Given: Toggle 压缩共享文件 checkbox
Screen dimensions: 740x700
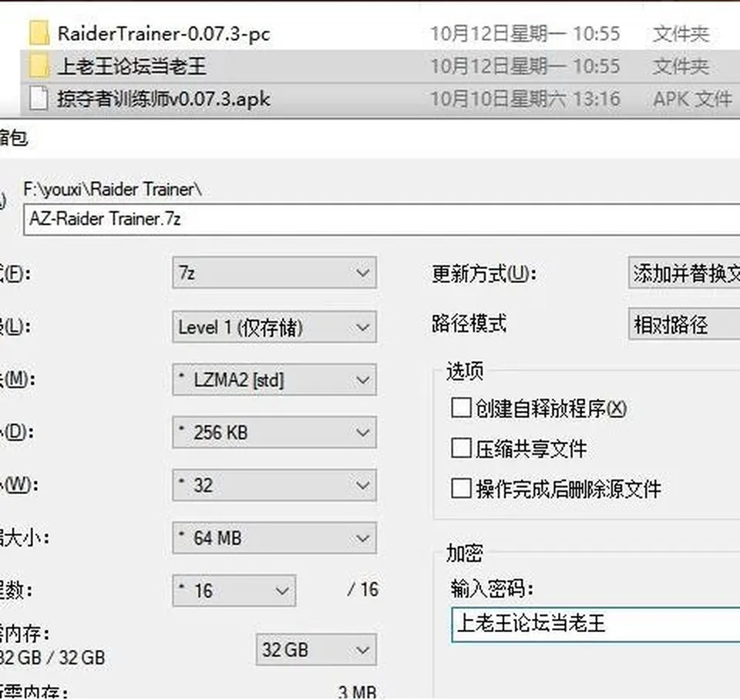Looking at the screenshot, I should [x=461, y=448].
